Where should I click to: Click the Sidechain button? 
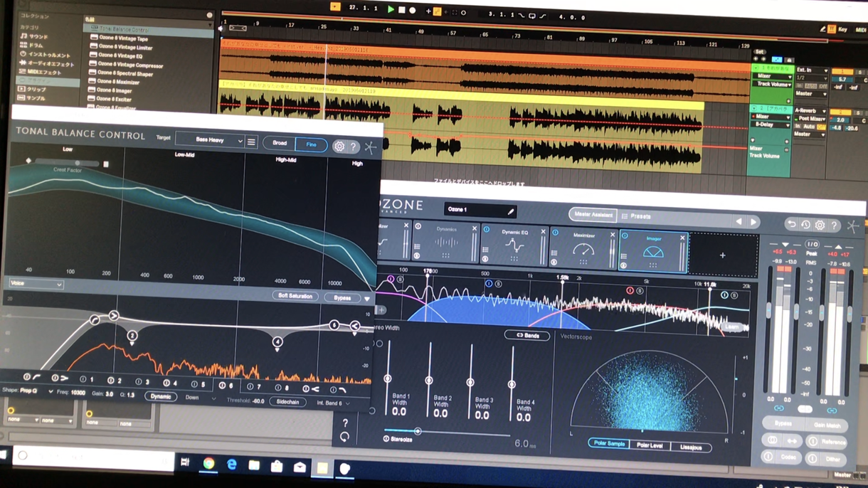287,402
